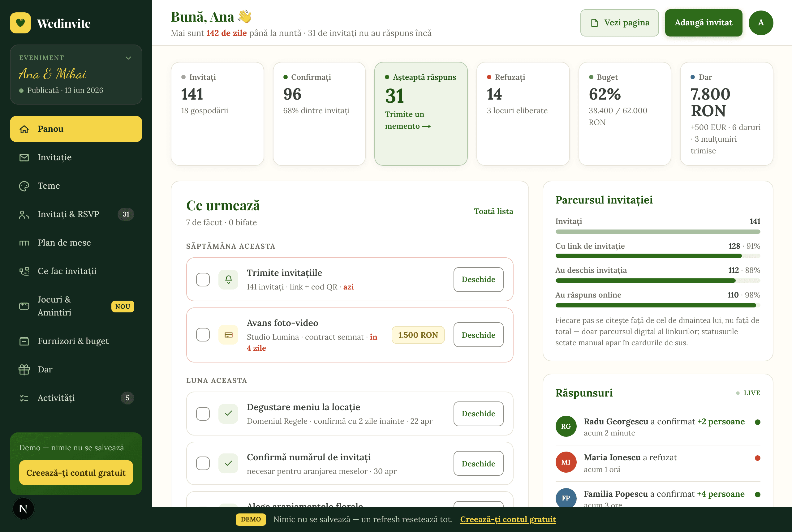The image size is (792, 532).
Task: Click the Activități checklist icon
Action: 24,398
